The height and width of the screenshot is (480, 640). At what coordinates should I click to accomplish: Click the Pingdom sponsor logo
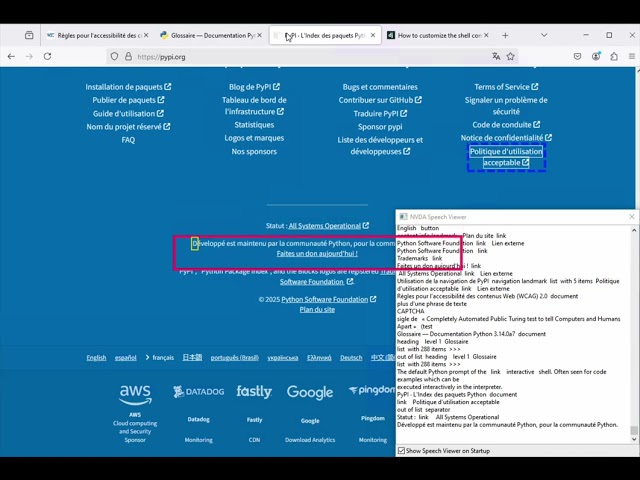371,390
